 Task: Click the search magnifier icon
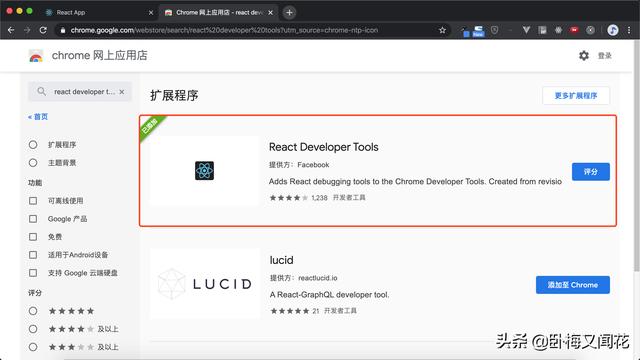click(x=41, y=91)
